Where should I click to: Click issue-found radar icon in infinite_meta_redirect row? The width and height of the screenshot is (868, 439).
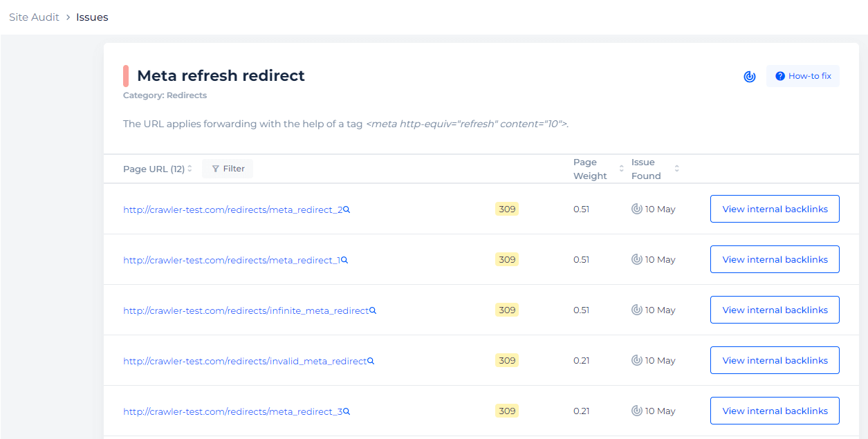[x=637, y=310]
